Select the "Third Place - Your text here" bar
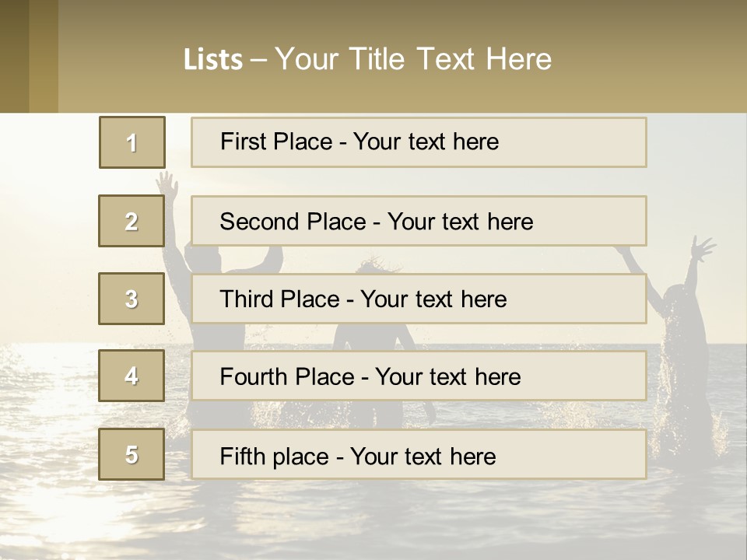This screenshot has width=747, height=560. [x=419, y=299]
